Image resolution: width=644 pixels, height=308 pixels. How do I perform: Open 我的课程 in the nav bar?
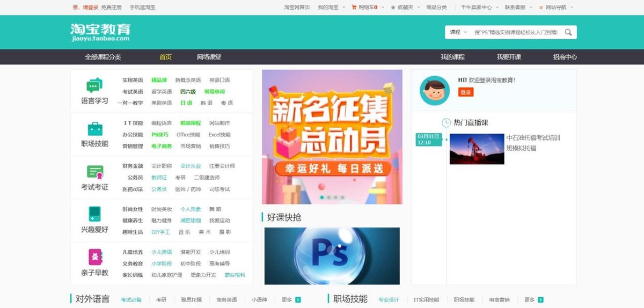[x=452, y=57]
